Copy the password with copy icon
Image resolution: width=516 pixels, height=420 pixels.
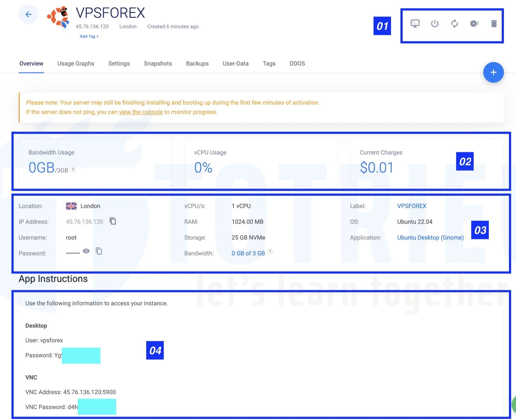pyautogui.click(x=99, y=251)
